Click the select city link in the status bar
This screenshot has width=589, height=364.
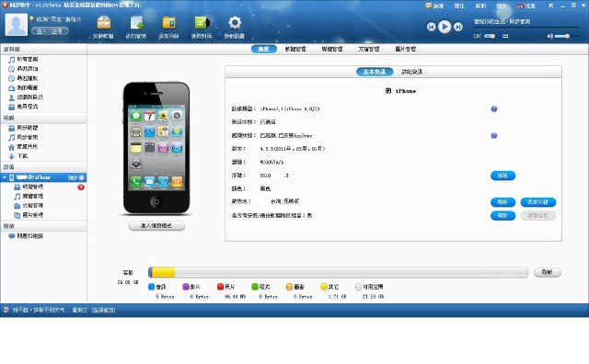point(104,310)
